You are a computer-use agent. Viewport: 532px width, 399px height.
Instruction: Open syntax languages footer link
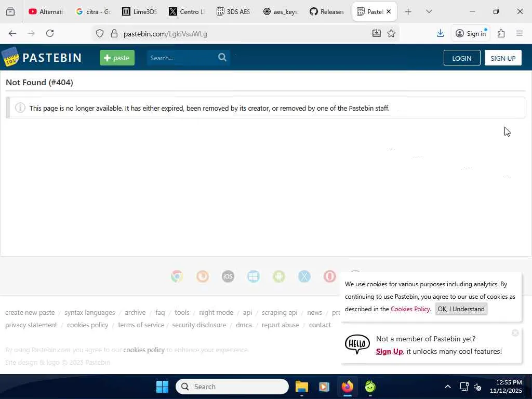point(89,312)
